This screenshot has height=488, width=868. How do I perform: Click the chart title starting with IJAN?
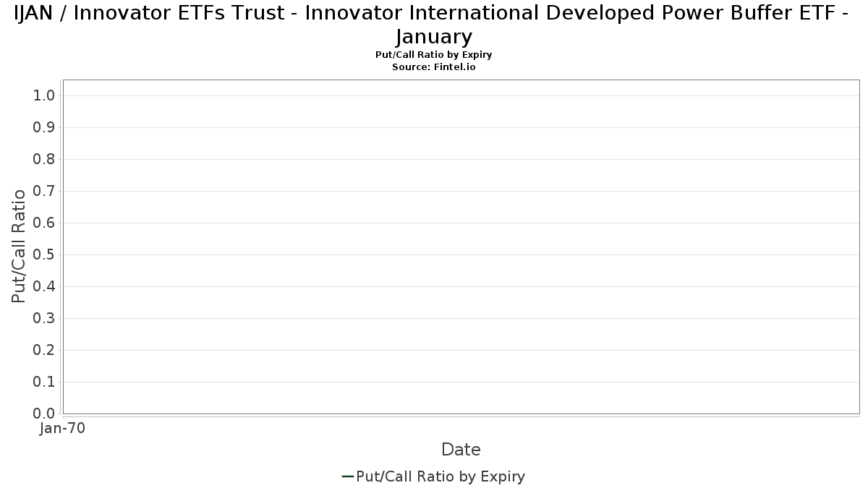(x=434, y=24)
